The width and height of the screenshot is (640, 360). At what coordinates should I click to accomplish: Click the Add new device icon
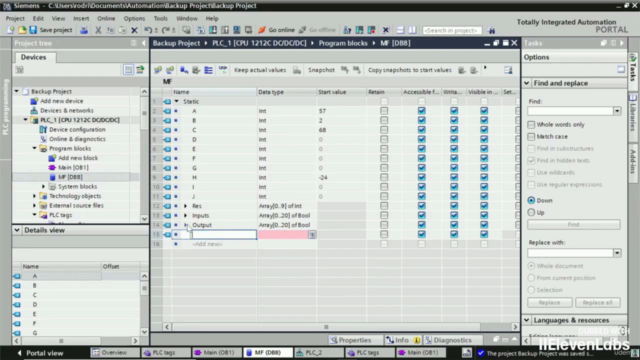coord(34,101)
